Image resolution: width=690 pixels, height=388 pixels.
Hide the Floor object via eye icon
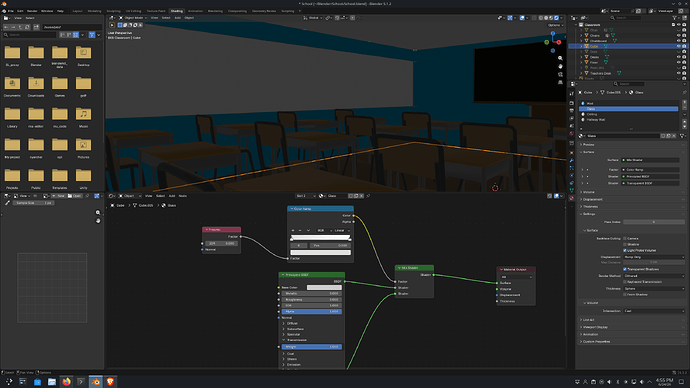[679, 62]
